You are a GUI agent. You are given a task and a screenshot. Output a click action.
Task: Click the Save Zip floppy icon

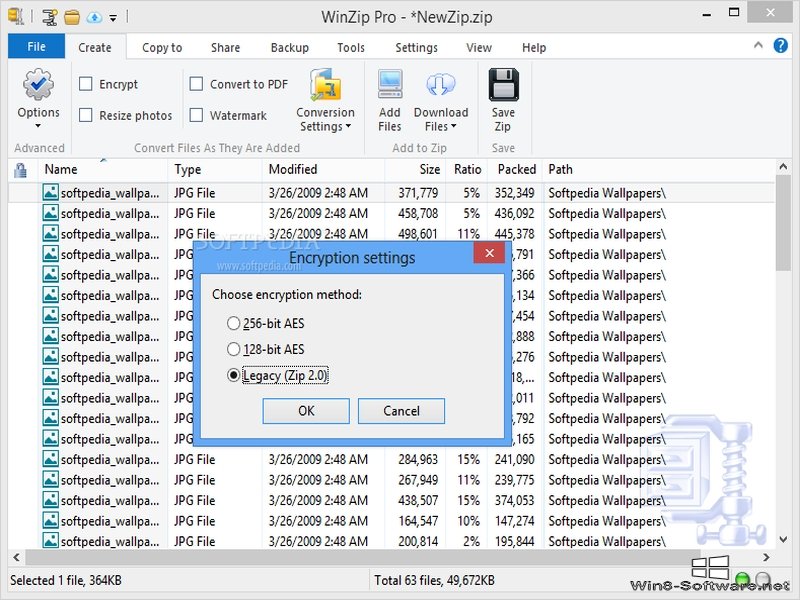point(503,84)
